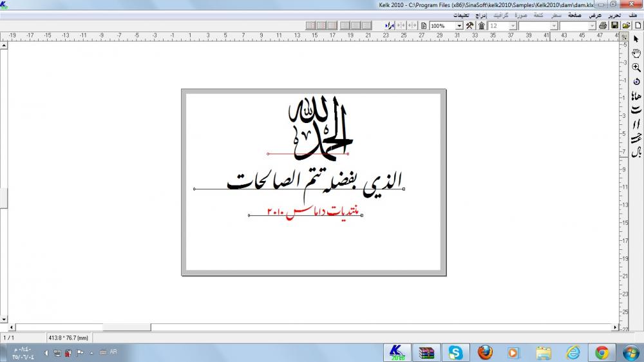Activate the hand pan tool
This screenshot has width=644, height=362.
(x=636, y=53)
